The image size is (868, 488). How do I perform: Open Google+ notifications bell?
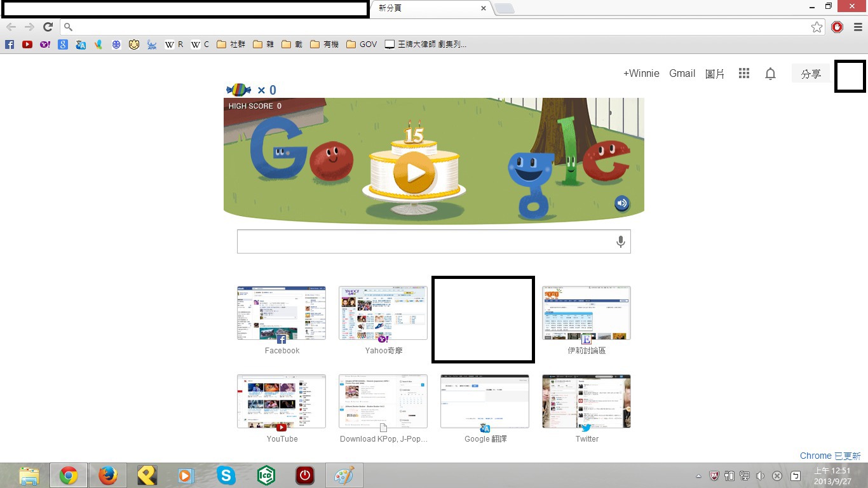pyautogui.click(x=770, y=74)
